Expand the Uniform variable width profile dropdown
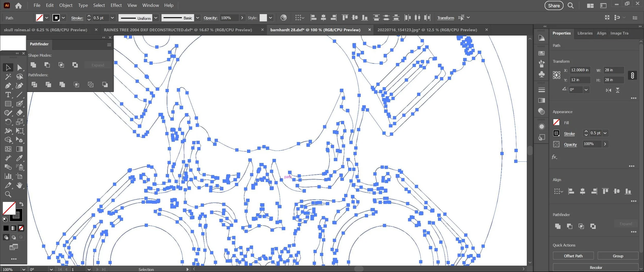Screen dimensions: 644x272 click(x=156, y=18)
